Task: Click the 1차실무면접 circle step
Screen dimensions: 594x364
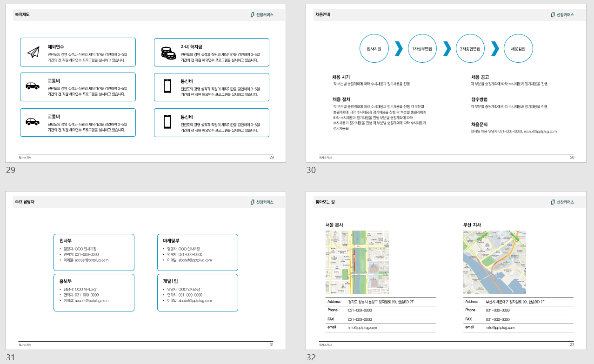Action: pos(422,48)
